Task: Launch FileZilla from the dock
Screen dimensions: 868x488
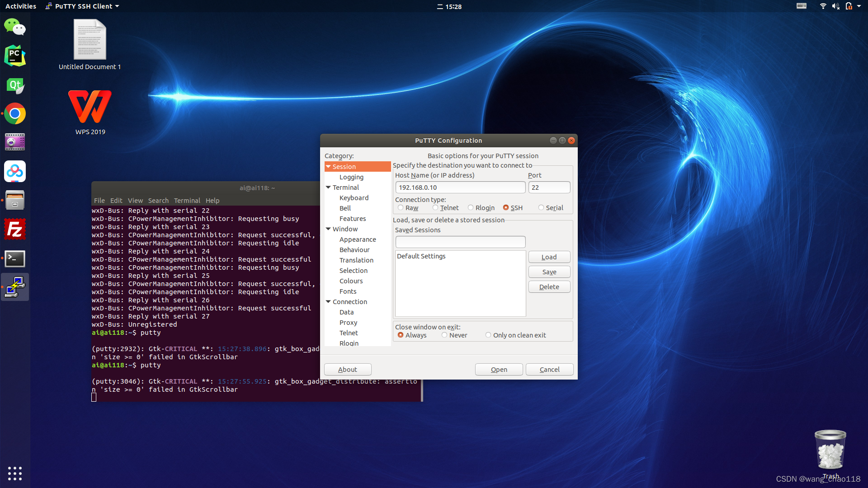Action: [x=15, y=230]
